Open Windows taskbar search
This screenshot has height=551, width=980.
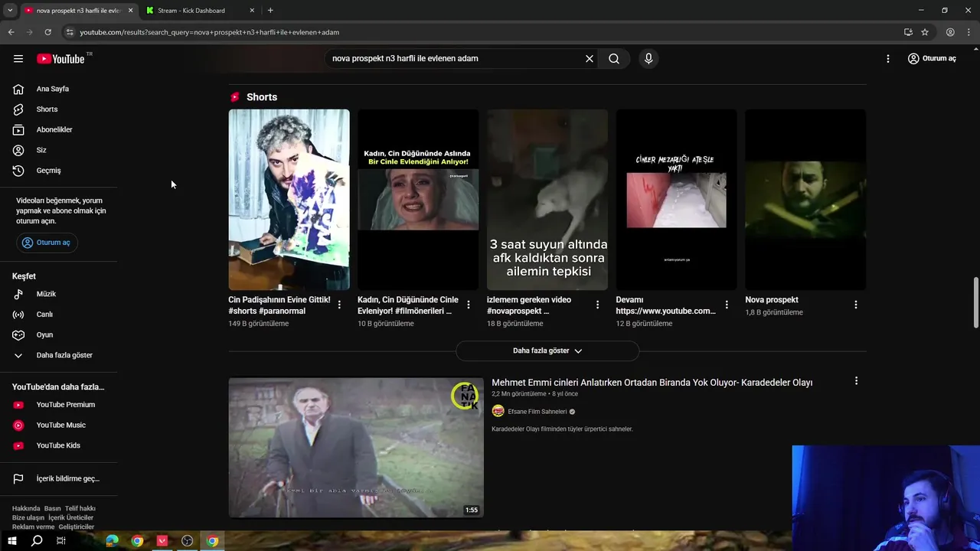coord(37,541)
